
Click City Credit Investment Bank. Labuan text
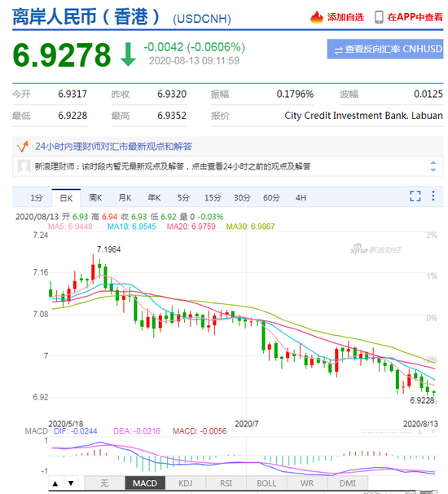point(363,116)
